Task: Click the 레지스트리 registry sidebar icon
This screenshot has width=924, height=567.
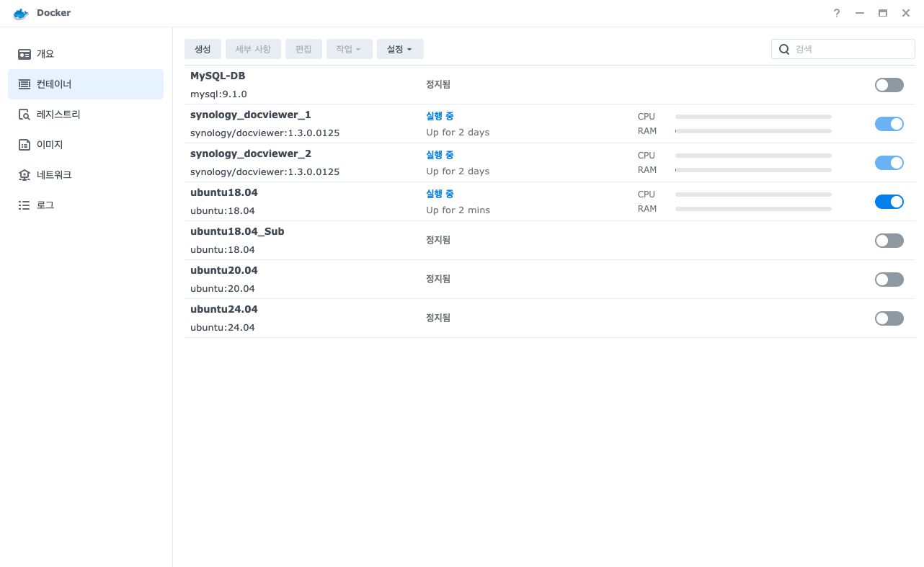Action: point(25,115)
